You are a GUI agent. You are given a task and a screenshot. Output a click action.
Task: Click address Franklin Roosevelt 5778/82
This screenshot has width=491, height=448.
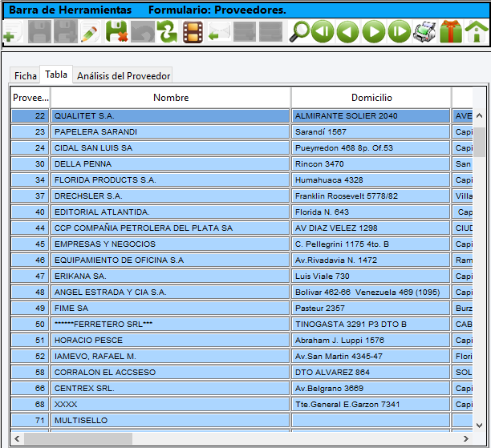click(371, 196)
